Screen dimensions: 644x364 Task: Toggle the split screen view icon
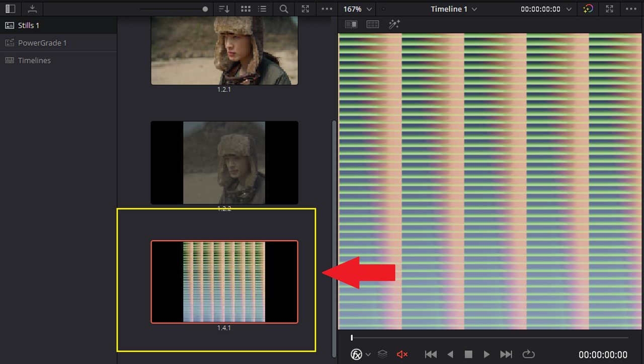[x=372, y=24]
